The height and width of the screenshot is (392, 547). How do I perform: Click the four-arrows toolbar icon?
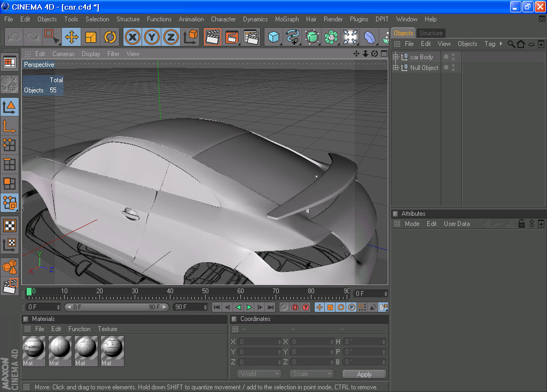pos(350,37)
